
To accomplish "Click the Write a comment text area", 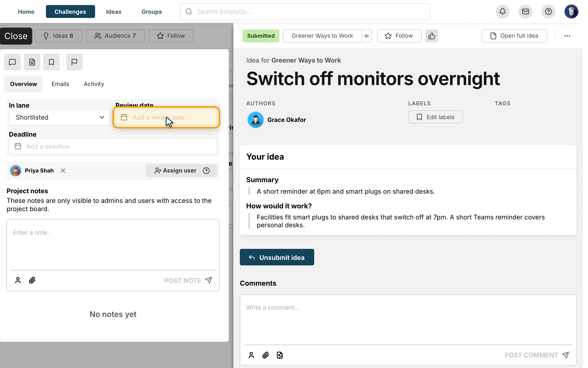I will pos(408,319).
